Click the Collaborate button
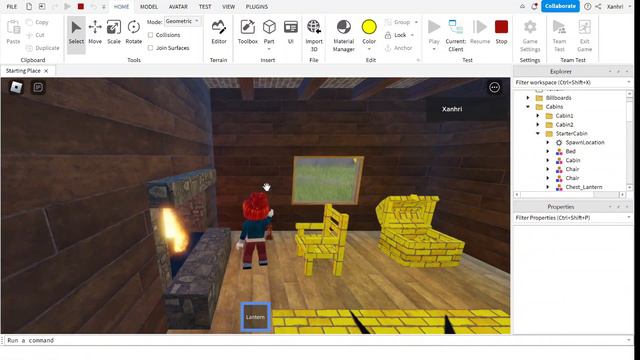Screen dimensions: 640x360 pos(560,6)
